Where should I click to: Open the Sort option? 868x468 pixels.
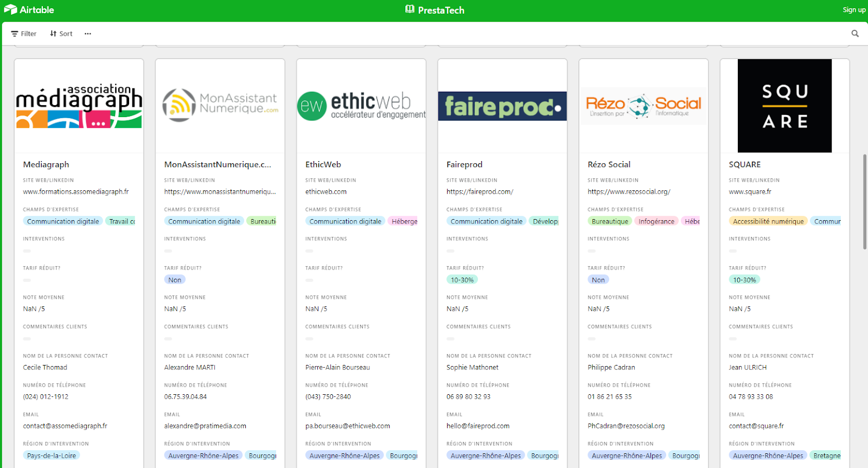tap(61, 34)
